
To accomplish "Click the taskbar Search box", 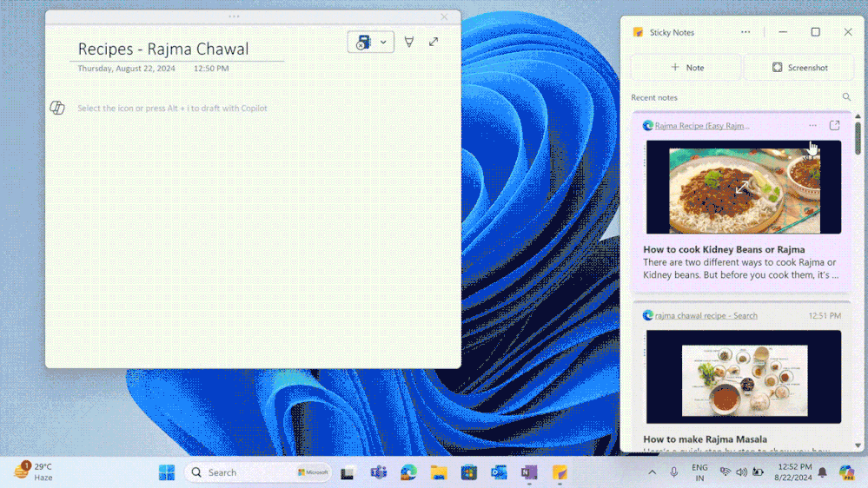I will coord(258,472).
